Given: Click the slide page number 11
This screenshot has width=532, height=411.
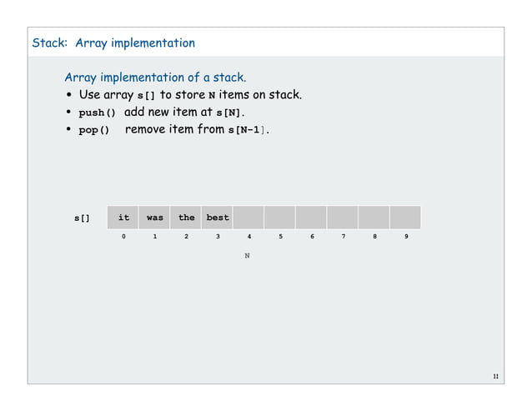Looking at the screenshot, I should coord(495,377).
